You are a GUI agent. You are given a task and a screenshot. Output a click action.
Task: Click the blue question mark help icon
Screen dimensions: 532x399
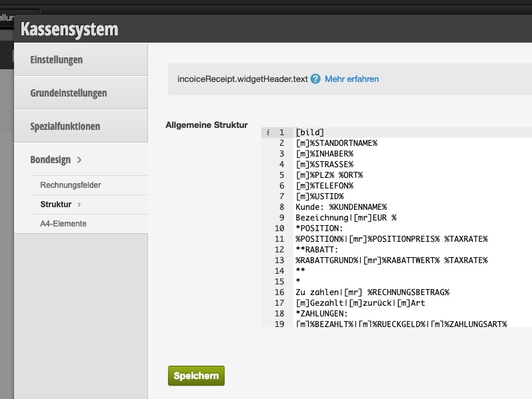coord(316,79)
